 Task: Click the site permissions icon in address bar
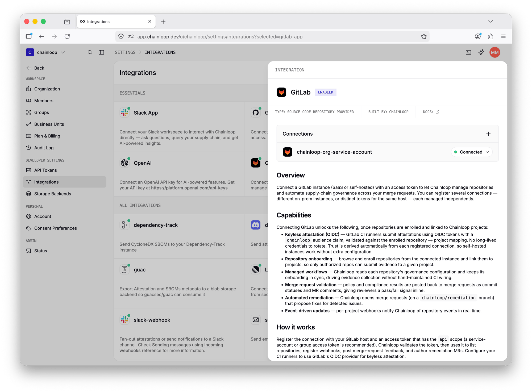point(131,36)
